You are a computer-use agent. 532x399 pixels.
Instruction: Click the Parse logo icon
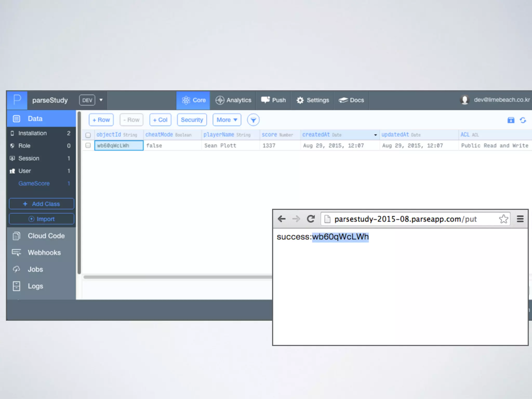pyautogui.click(x=17, y=100)
